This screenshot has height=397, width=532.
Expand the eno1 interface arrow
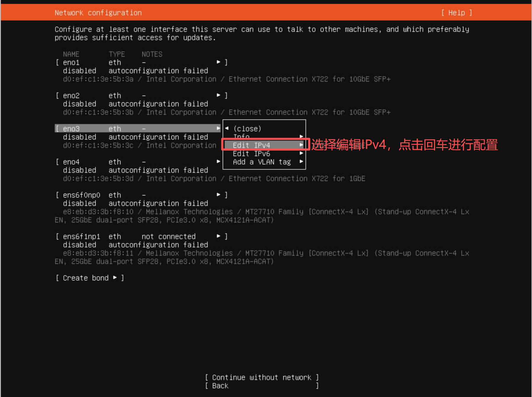click(x=218, y=62)
